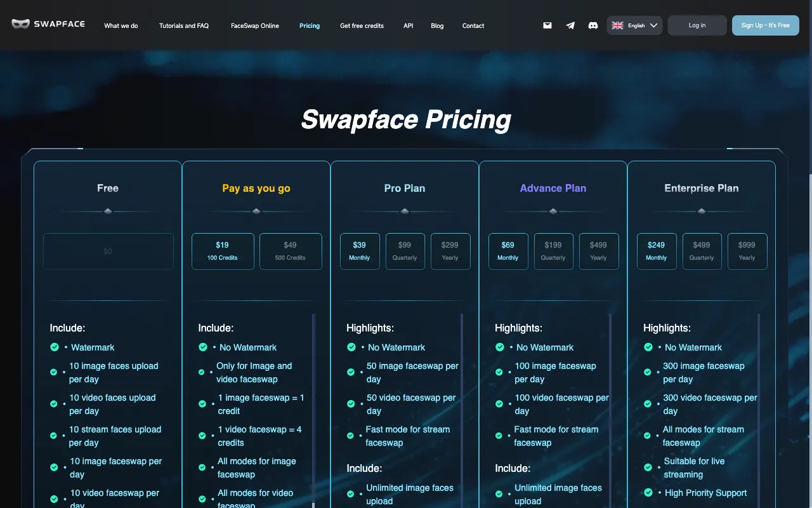Click the Free plan heading
Image resolution: width=812 pixels, height=508 pixels.
108,188
